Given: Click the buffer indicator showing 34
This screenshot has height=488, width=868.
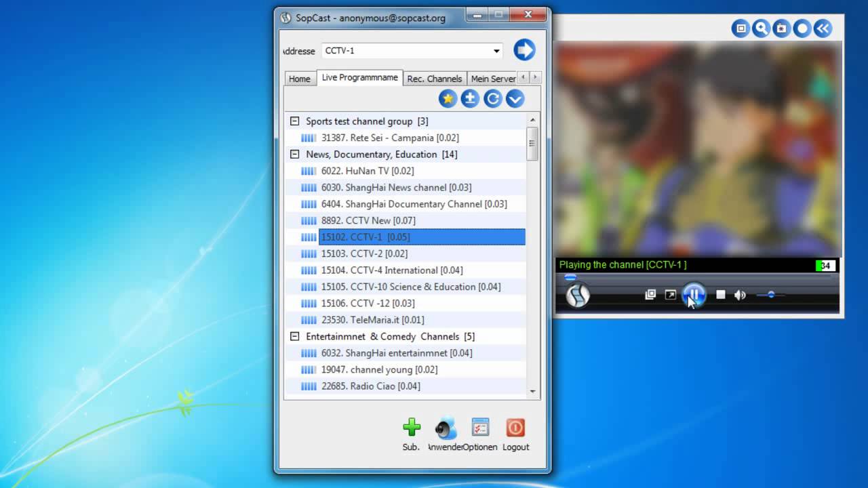Looking at the screenshot, I should (825, 265).
